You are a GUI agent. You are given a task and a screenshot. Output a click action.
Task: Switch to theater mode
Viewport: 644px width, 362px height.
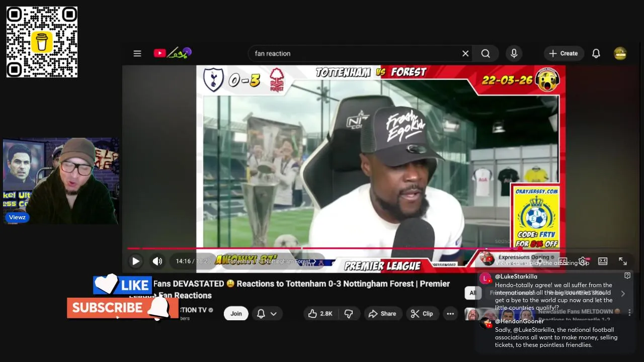click(x=603, y=261)
